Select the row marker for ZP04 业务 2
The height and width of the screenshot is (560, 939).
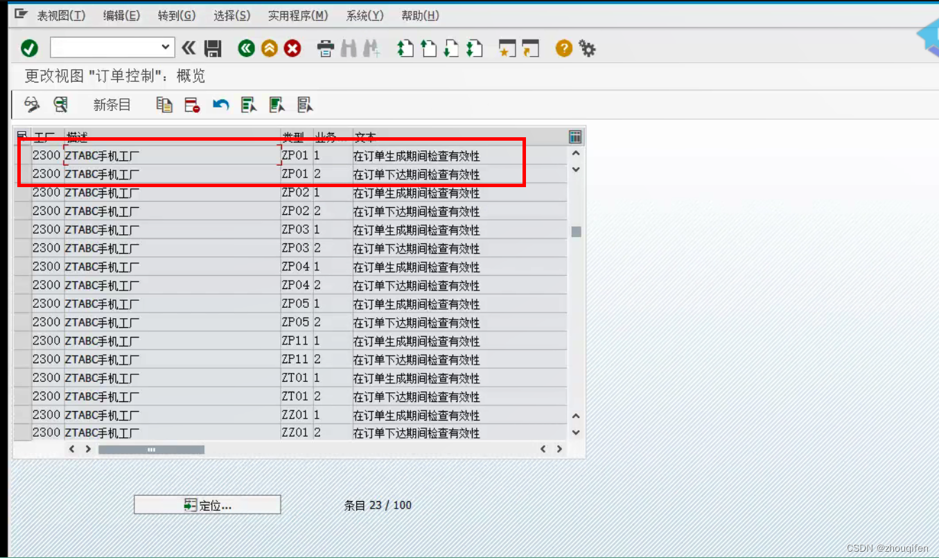coord(22,285)
